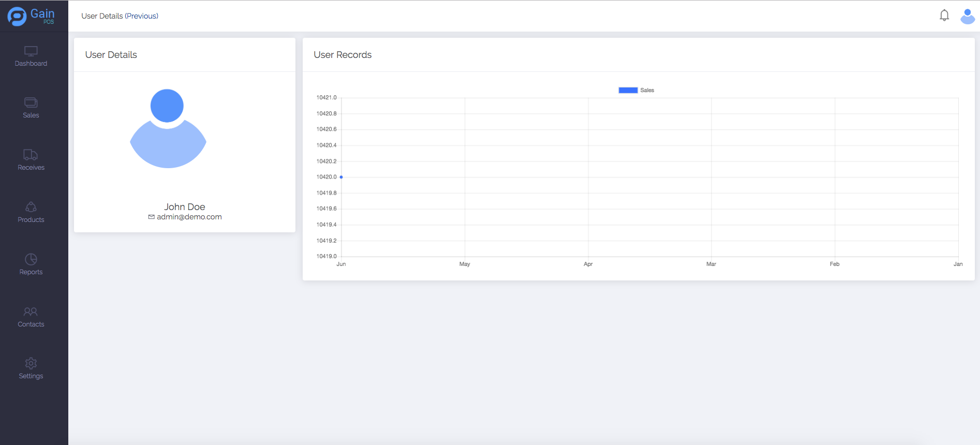Click the 10420.0 data point on chart
Image resolution: width=980 pixels, height=445 pixels.
(341, 177)
